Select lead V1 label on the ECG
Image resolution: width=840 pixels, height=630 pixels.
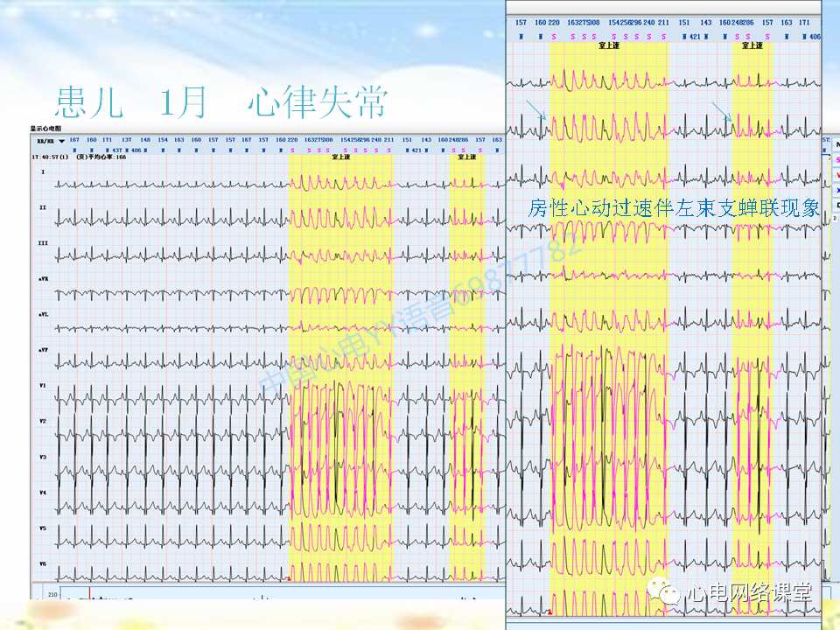click(x=43, y=385)
